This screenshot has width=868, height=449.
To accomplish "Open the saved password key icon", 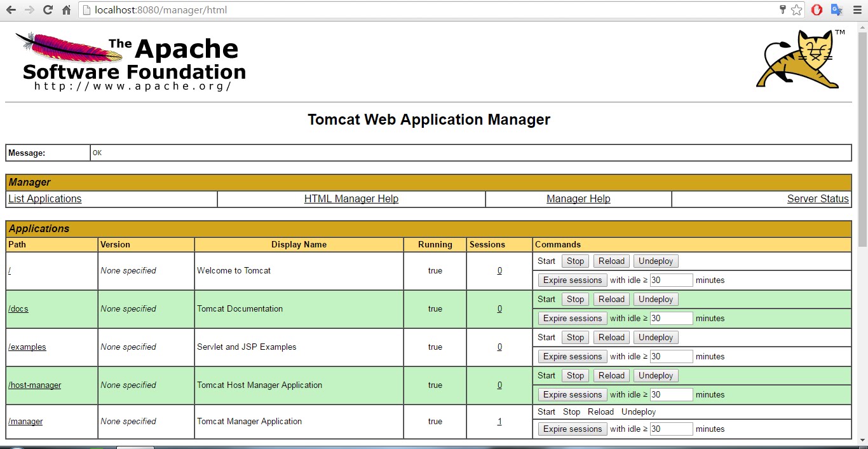I will (x=783, y=10).
